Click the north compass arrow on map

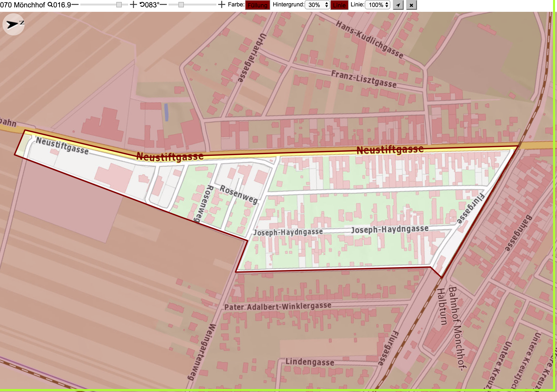tap(14, 24)
